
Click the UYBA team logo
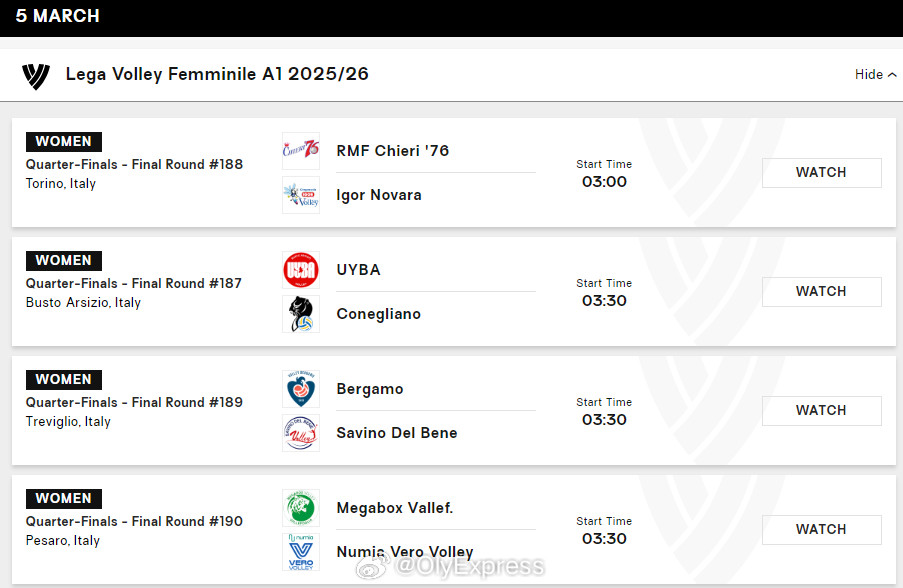[x=301, y=270]
